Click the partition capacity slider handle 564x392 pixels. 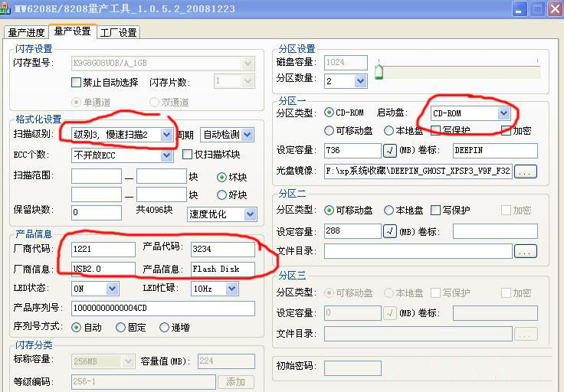pos(379,72)
